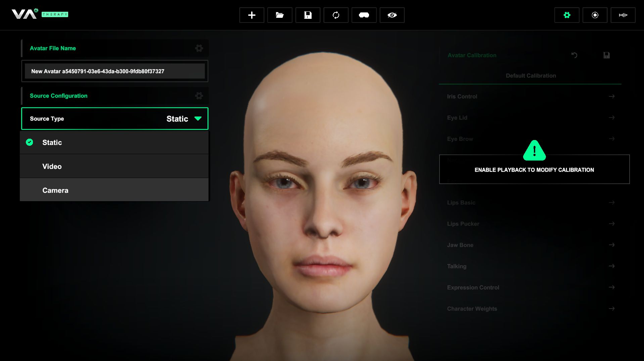Collapse the Source Type dropdown
The width and height of the screenshot is (644, 361).
198,119
